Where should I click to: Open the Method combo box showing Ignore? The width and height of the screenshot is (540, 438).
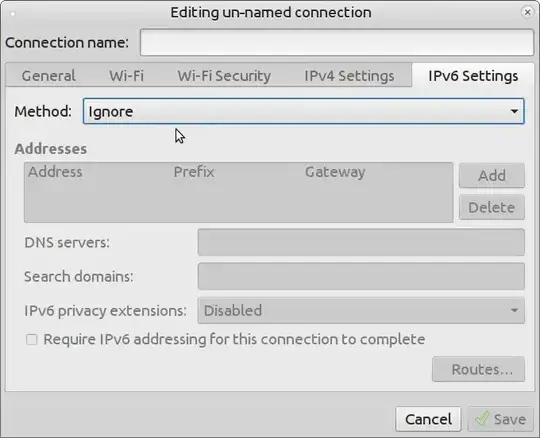[303, 111]
